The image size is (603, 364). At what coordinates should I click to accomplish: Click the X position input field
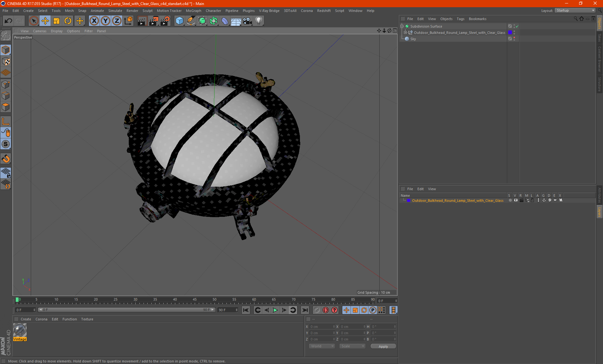pyautogui.click(x=322, y=327)
